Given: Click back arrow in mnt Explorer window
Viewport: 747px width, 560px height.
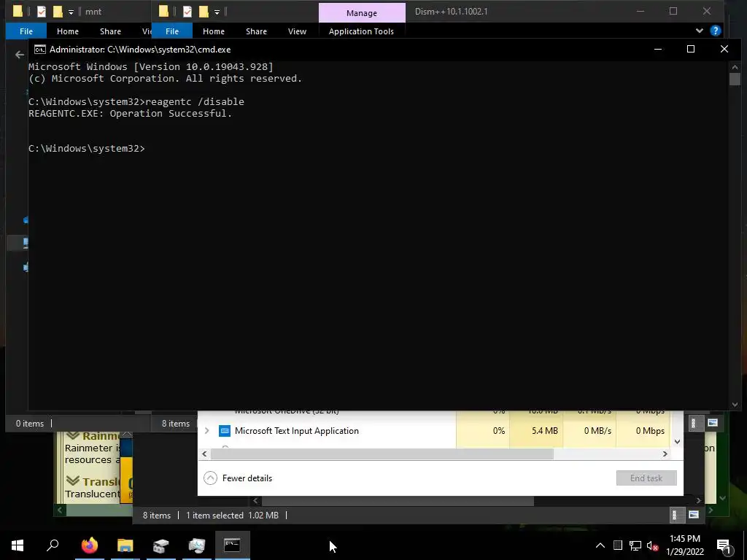Looking at the screenshot, I should [x=20, y=55].
